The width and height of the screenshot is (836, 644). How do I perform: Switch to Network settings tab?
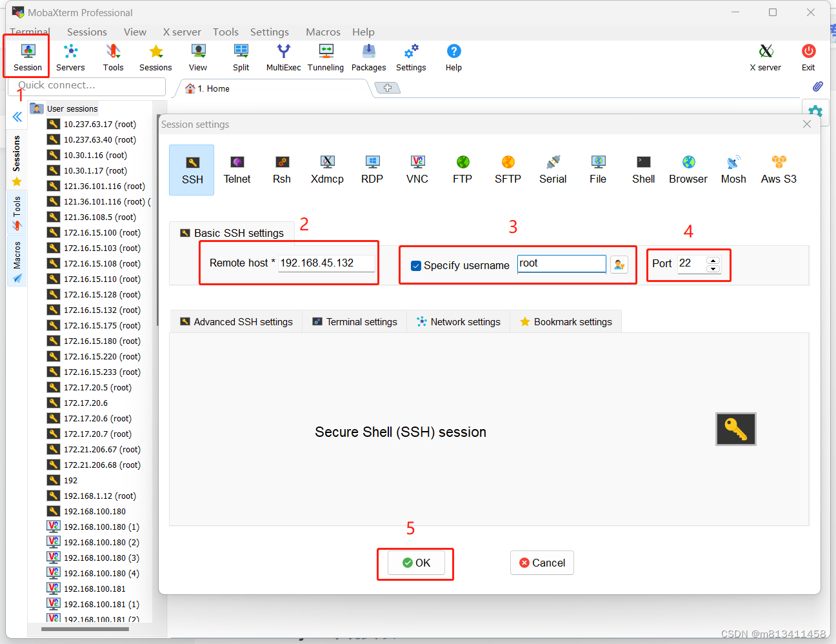(x=459, y=321)
